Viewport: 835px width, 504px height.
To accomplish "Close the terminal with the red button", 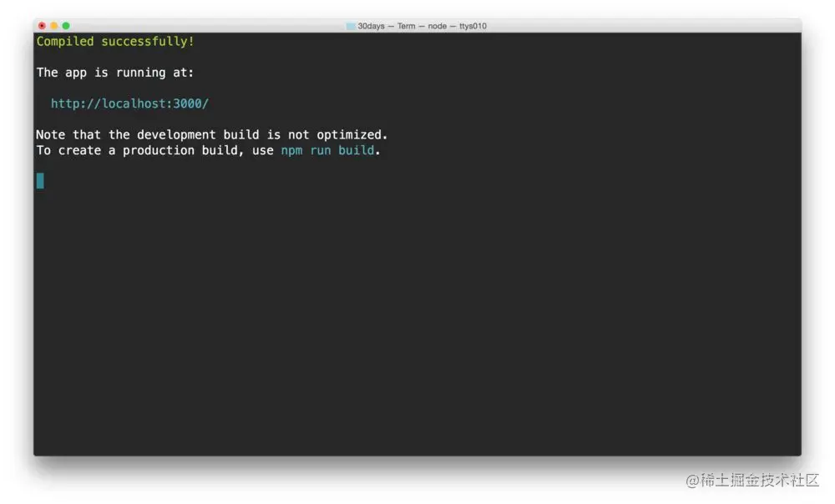I will 42,26.
